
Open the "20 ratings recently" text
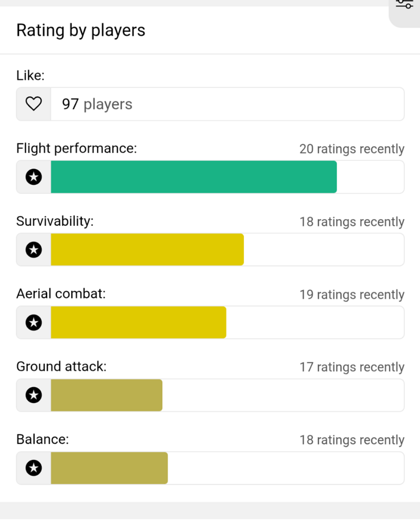tap(352, 149)
